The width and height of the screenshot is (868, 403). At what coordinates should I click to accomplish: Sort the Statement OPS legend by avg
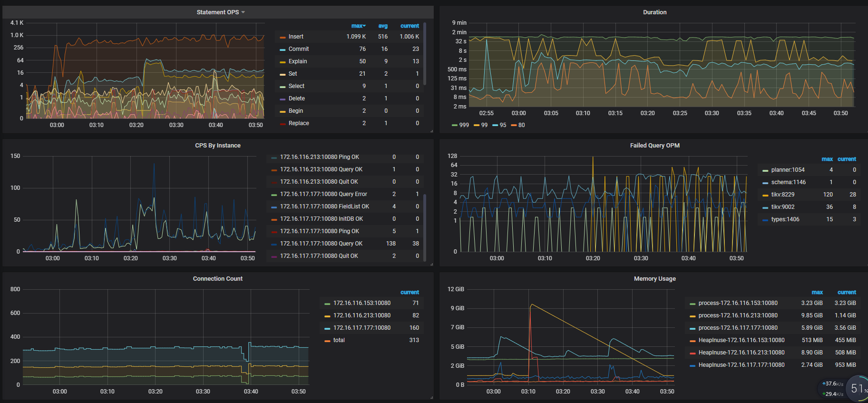tap(383, 26)
